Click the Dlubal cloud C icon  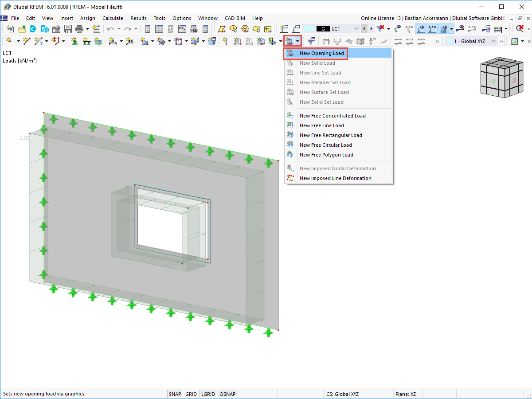(33, 29)
